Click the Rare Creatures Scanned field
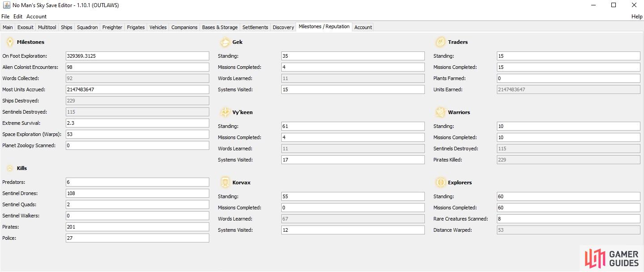Viewport: 644px width, 272px height. (568, 219)
